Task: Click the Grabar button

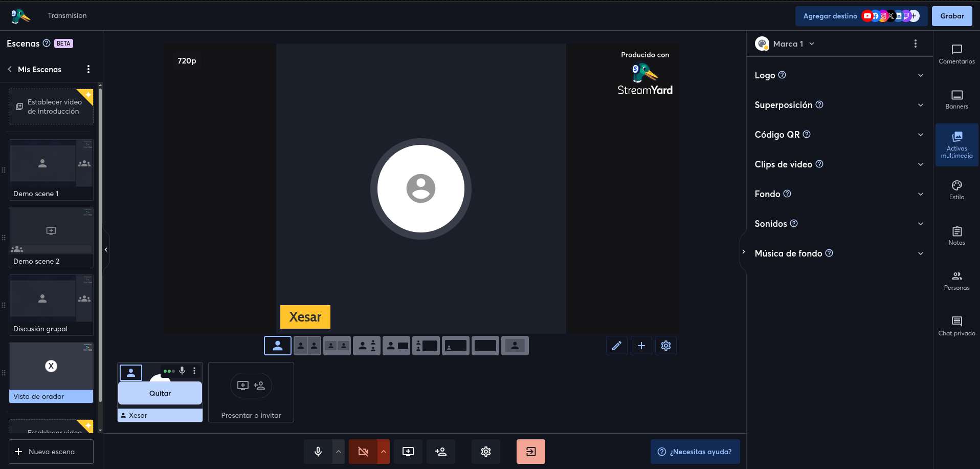Action: pos(952,16)
